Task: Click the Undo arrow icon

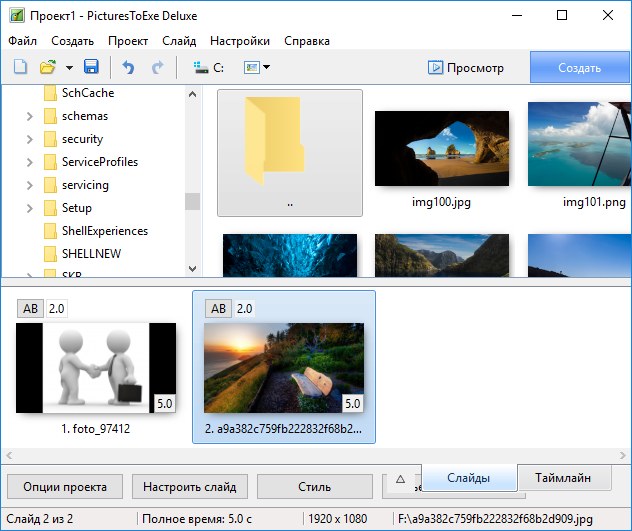Action: (127, 67)
